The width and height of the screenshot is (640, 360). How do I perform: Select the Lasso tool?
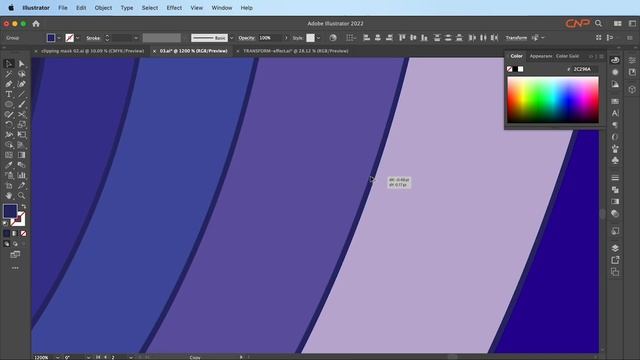click(x=22, y=74)
